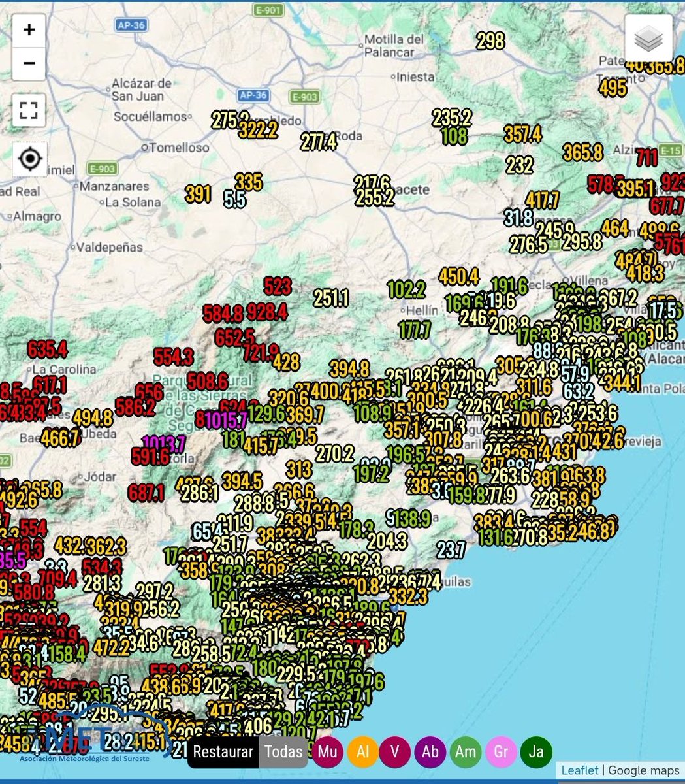Select the 391 station marker
This screenshot has height=784, width=685.
coord(198,193)
